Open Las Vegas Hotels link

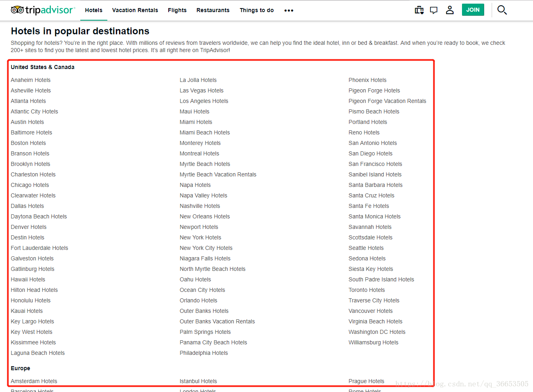201,90
